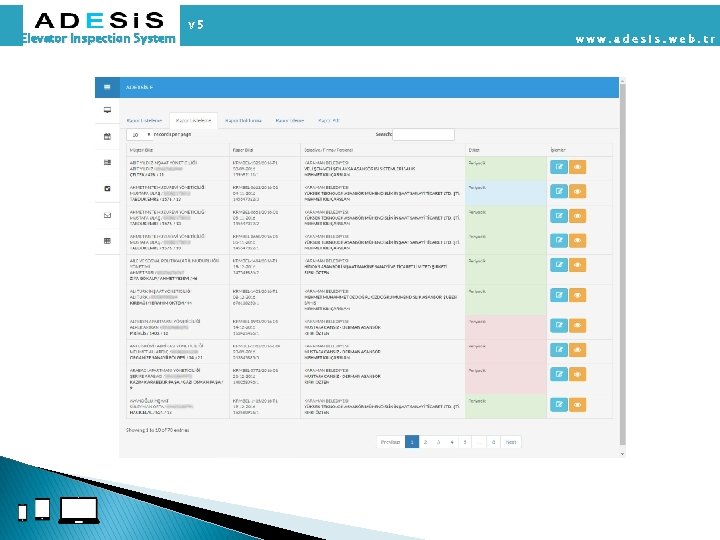720x540 pixels.
Task: Click edit button in eighth table row
Action: point(559,350)
